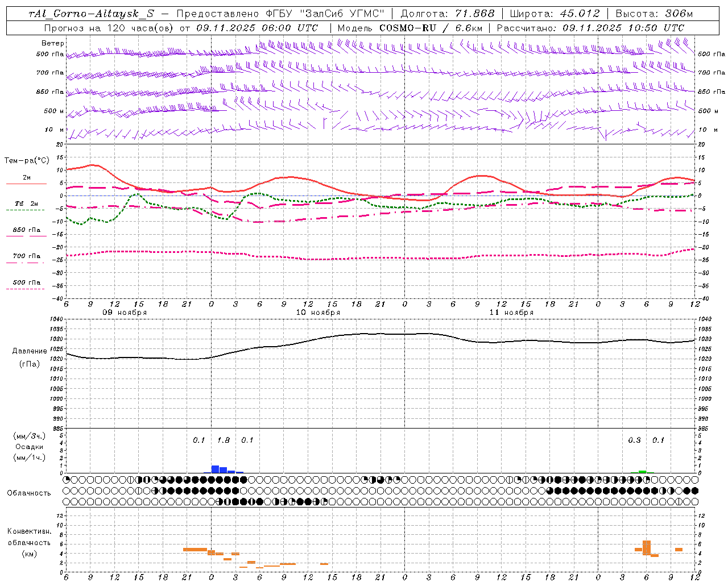
Task: Click the computed time Рассчитано: 09.11.2025 10:50 UTC
Action: point(590,28)
